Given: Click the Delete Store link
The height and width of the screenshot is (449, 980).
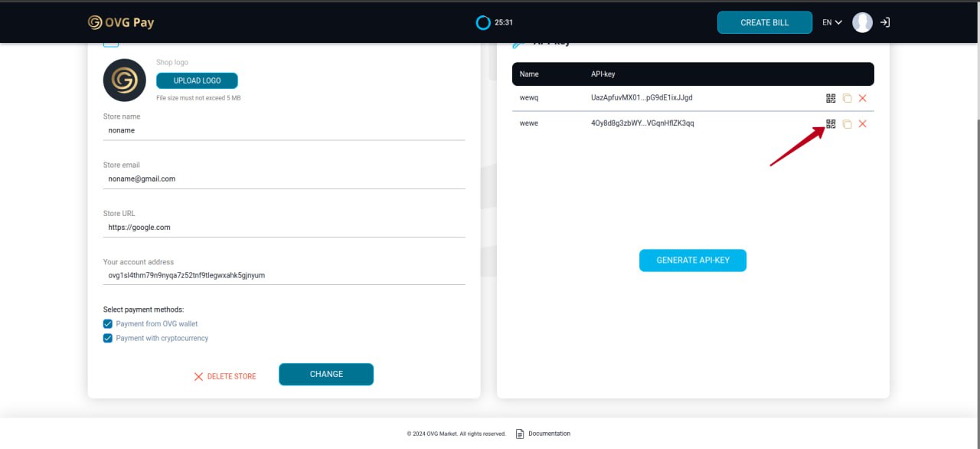Looking at the screenshot, I should [x=225, y=376].
